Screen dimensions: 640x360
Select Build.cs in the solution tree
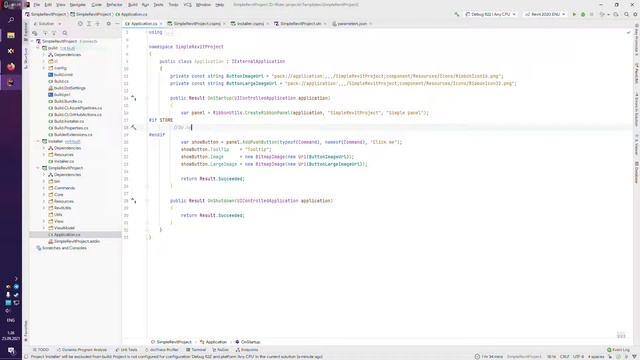pyautogui.click(x=61, y=81)
